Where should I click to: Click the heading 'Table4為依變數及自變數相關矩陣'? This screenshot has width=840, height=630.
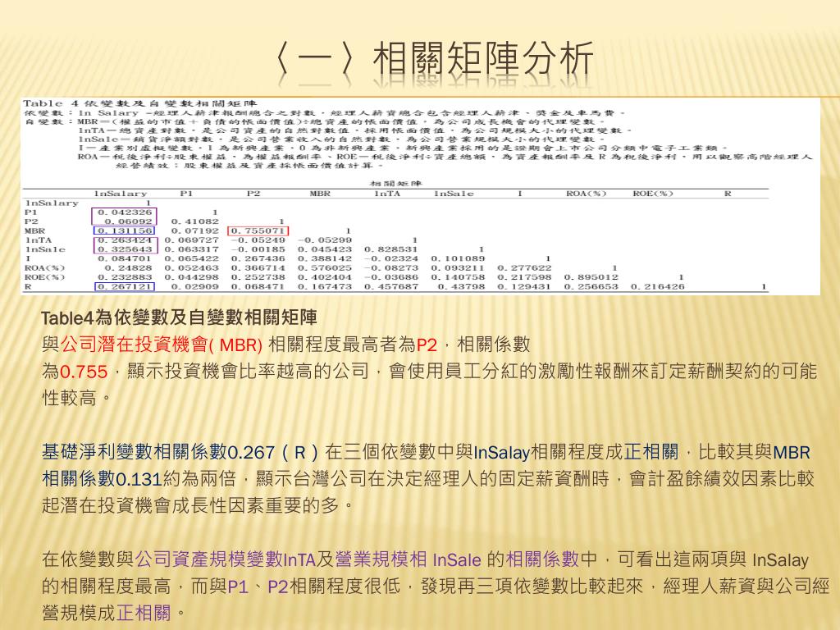click(x=179, y=317)
